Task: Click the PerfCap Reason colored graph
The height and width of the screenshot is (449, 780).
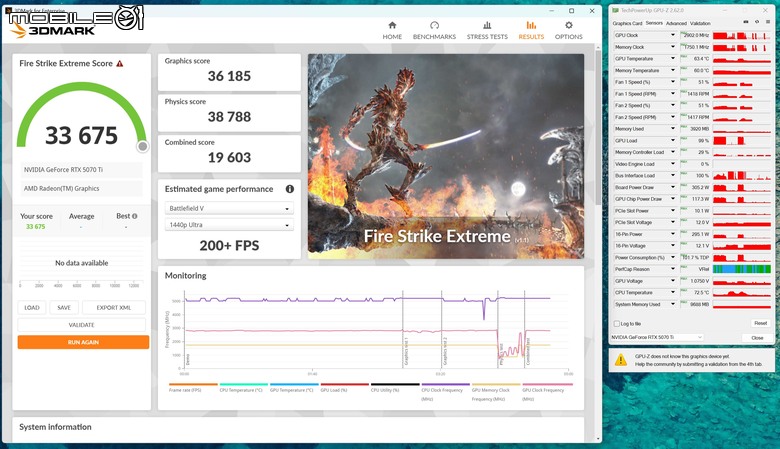Action: [742, 269]
